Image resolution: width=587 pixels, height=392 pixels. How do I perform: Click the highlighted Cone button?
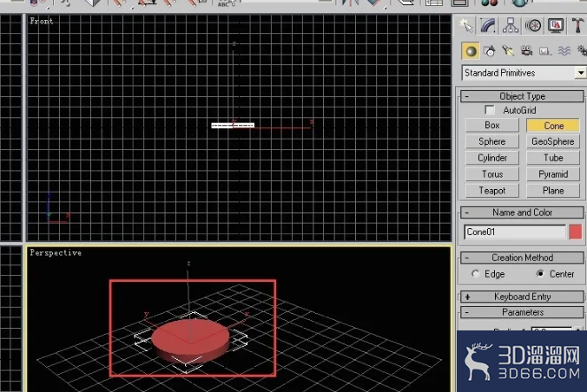(x=553, y=126)
